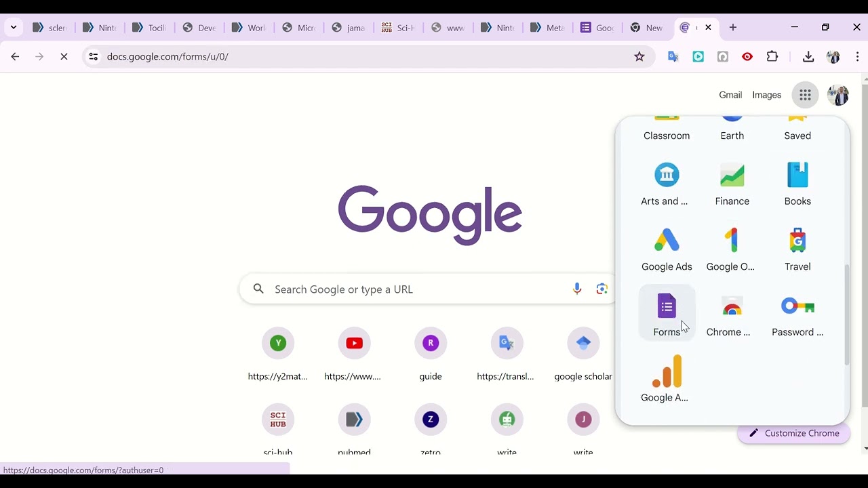Viewport: 868px width, 488px height.
Task: Open Travel from the apps panel
Action: coord(797,249)
